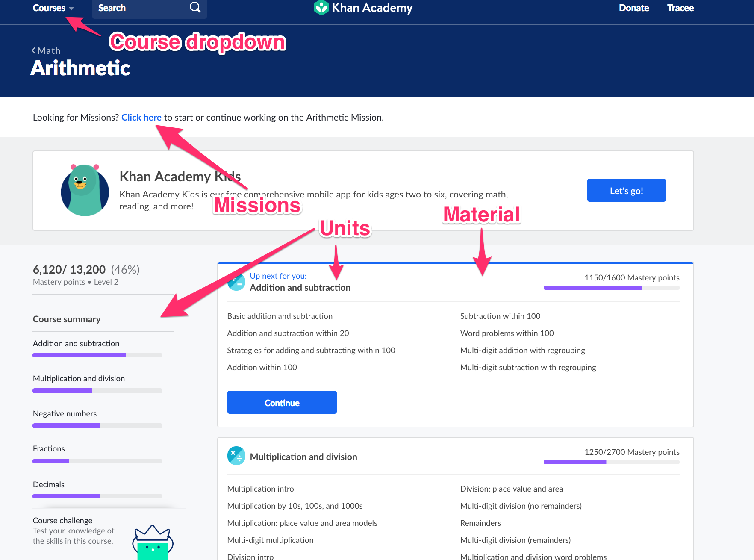The image size is (754, 560).
Task: Open Addition within 100 lesson
Action: (x=262, y=367)
